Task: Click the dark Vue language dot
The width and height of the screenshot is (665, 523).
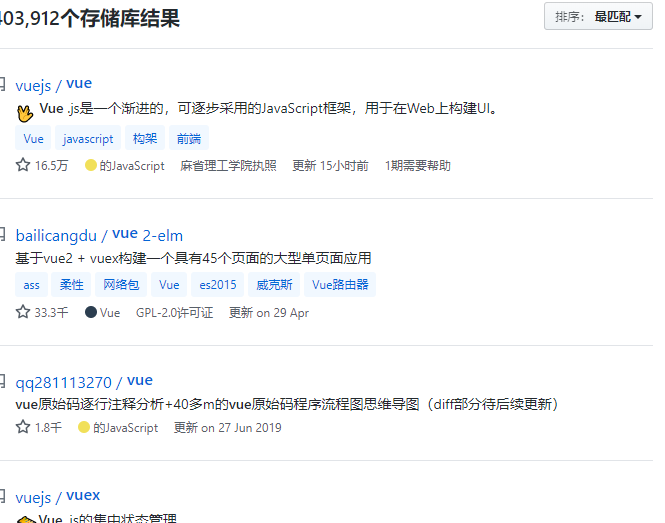Action: pyautogui.click(x=91, y=312)
